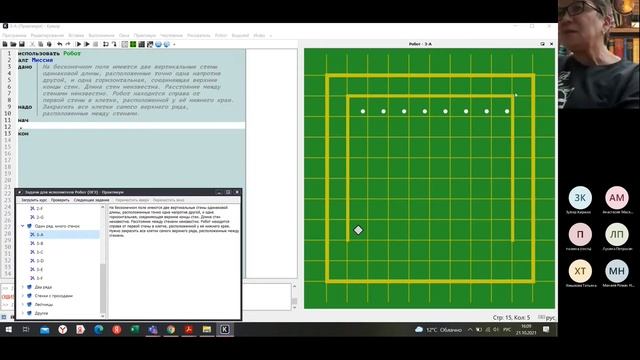This screenshot has width=640, height=360.
Task: Click the second blue globe toolbar icon
Action: (x=167, y=44)
